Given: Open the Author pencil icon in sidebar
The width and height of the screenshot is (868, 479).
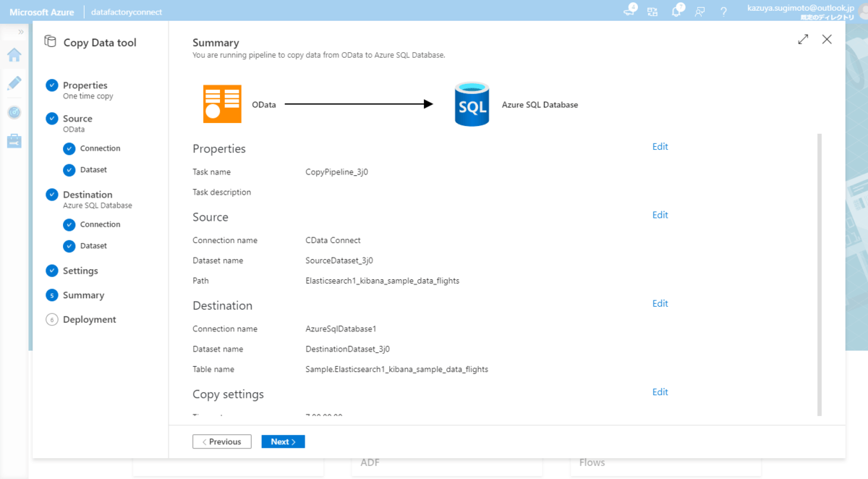Looking at the screenshot, I should (x=14, y=83).
